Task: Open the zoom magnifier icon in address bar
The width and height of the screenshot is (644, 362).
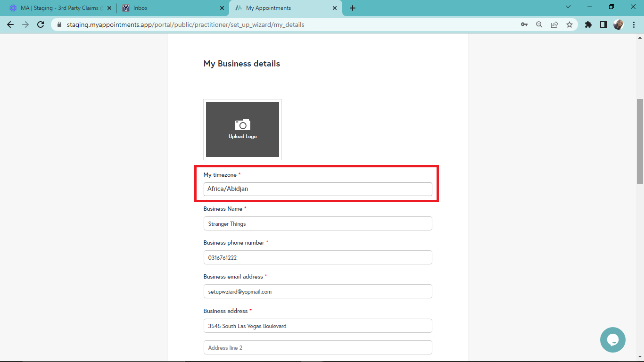Action: point(539,25)
